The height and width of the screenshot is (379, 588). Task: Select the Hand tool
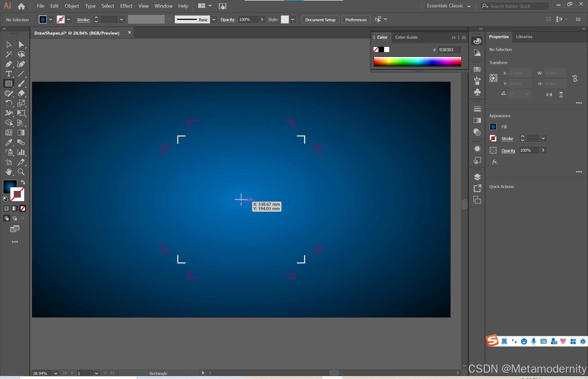(x=8, y=172)
